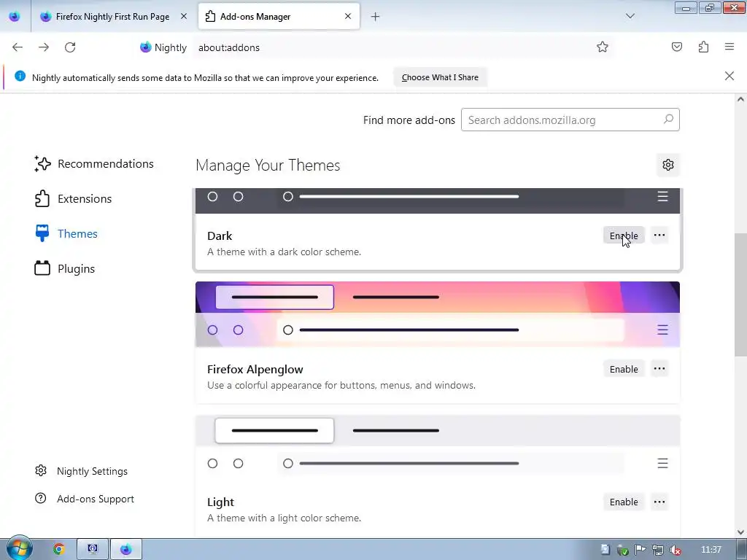
Task: Enable the Firefox Alpenglow theme
Action: coord(624,369)
